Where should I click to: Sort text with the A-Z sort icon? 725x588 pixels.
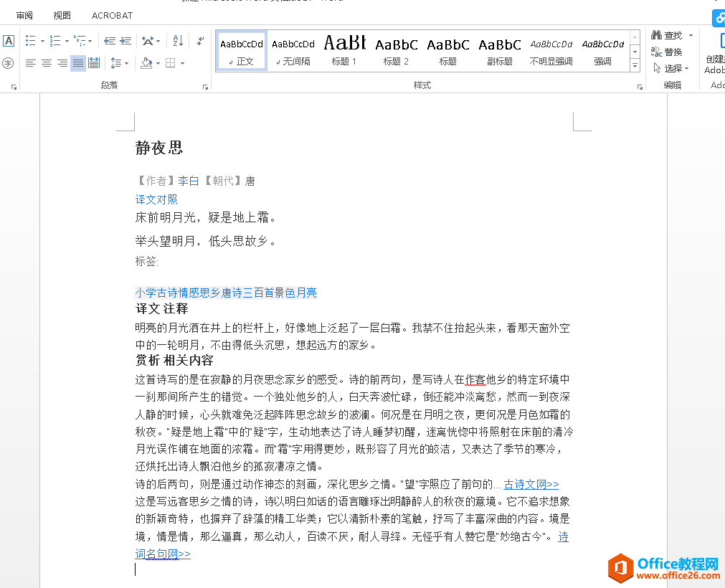pos(178,41)
